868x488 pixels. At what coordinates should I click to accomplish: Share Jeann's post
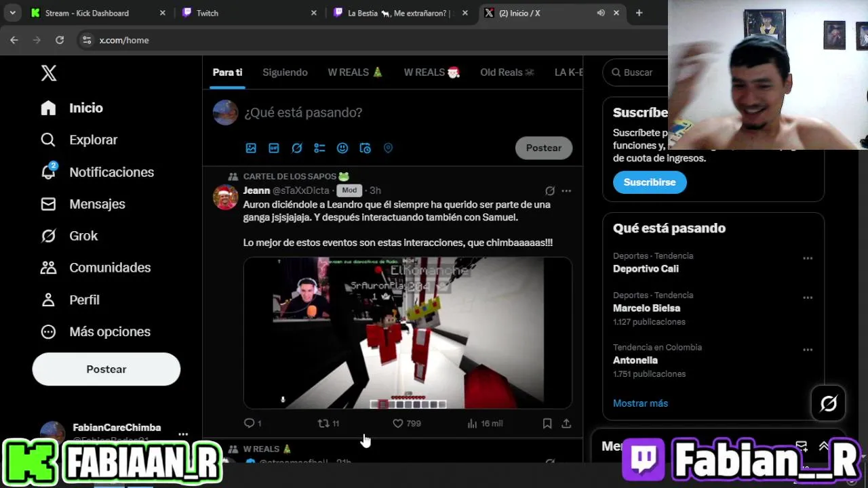(566, 423)
